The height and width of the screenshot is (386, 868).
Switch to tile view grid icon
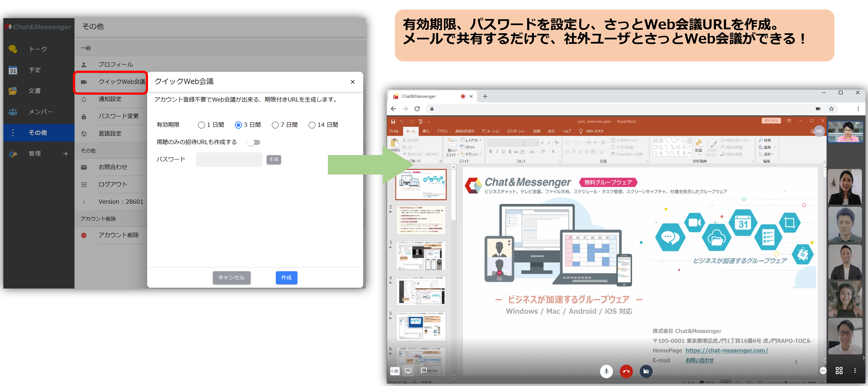click(x=839, y=370)
